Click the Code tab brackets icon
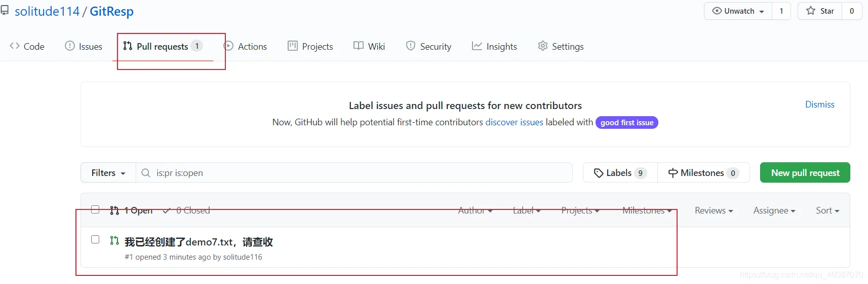 [15, 46]
